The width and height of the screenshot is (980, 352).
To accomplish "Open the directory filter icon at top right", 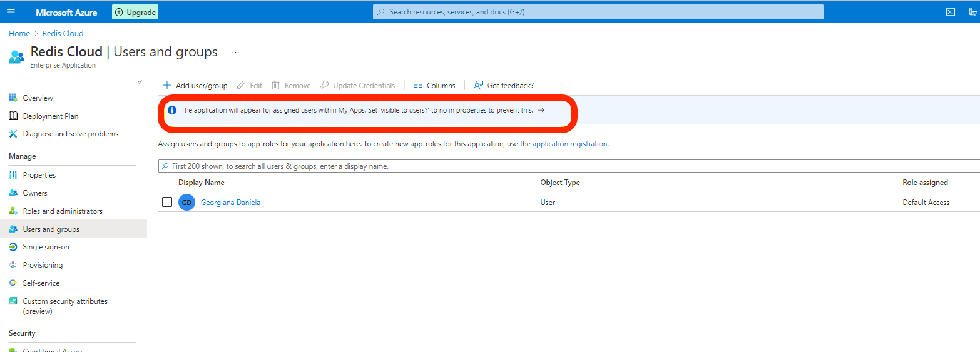I will 972,12.
